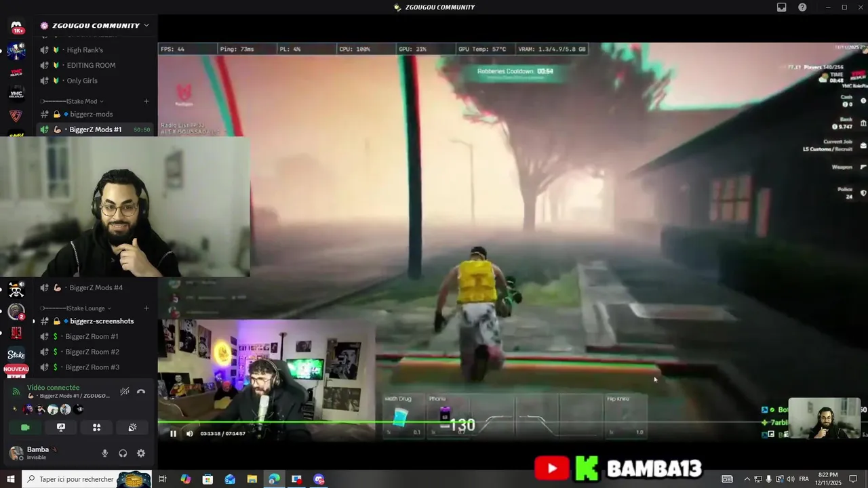868x488 pixels.
Task: Click the green Kick logo in overlay
Action: point(587,468)
